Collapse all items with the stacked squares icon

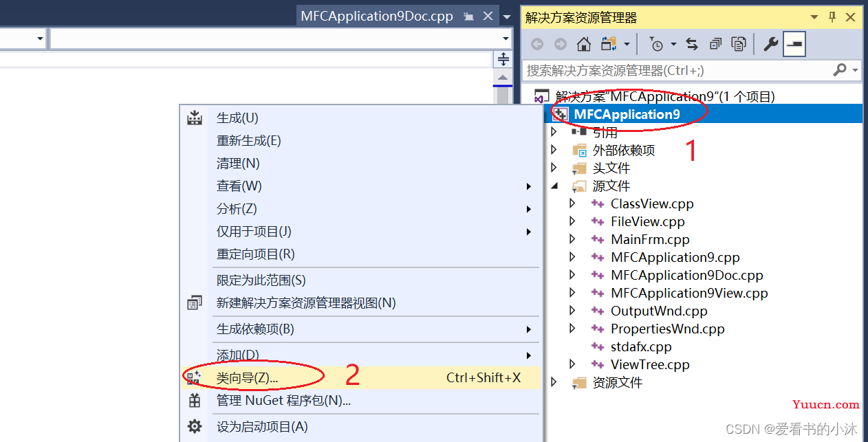pyautogui.click(x=715, y=45)
